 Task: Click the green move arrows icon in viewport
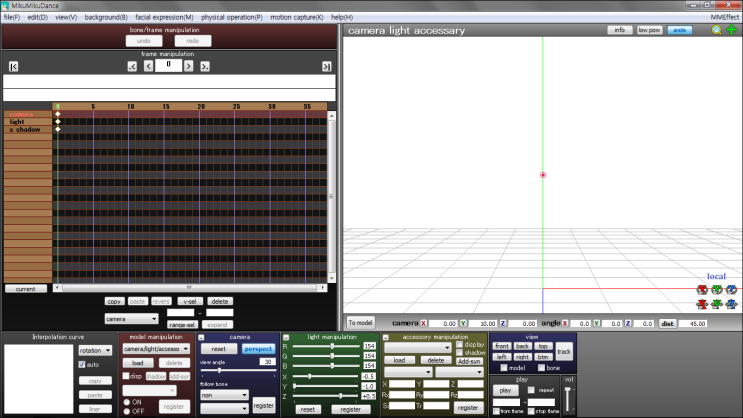tap(731, 31)
